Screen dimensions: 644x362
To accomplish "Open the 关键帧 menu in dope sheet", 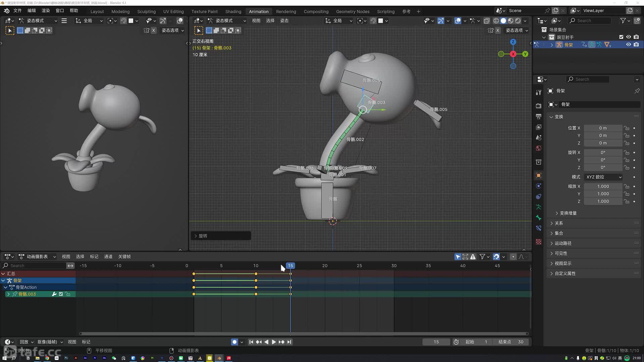I will point(124,257).
